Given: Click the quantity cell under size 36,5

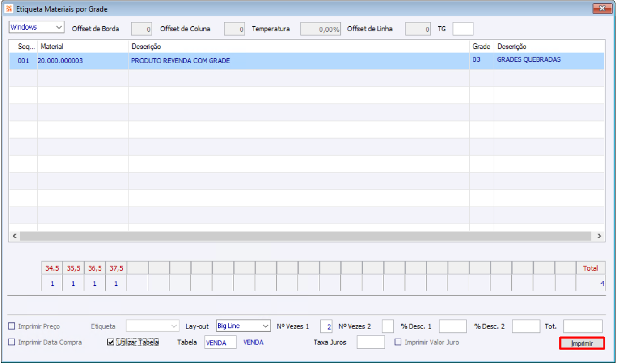Looking at the screenshot, I should point(95,284).
